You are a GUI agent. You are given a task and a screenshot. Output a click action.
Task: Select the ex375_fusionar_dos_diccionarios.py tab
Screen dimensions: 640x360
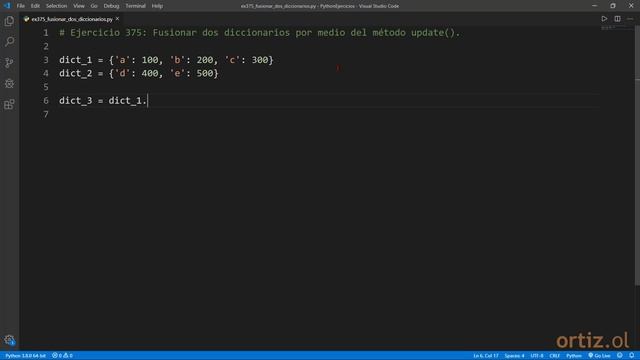point(71,19)
